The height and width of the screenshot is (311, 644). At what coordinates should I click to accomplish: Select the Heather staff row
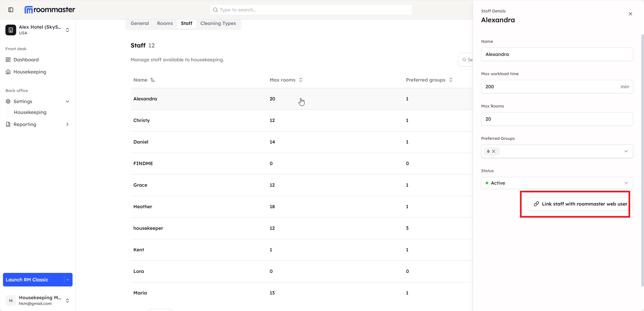coord(143,207)
